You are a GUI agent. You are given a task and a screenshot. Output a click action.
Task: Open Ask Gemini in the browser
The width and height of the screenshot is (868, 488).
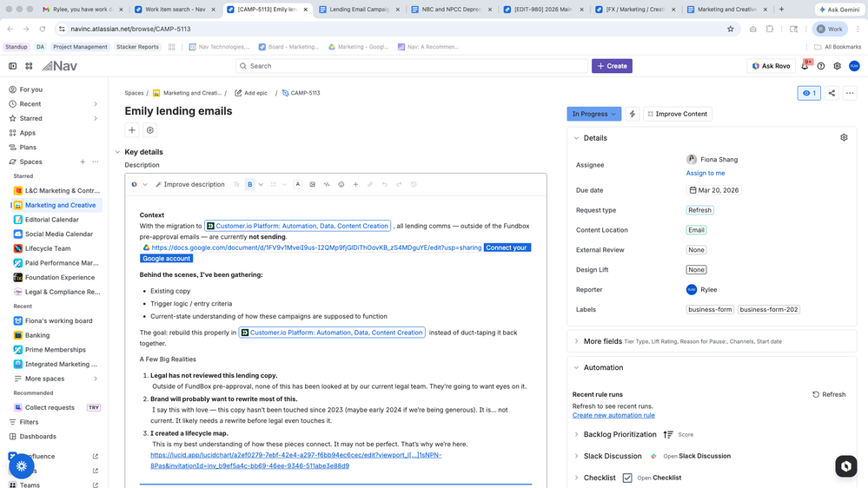[x=839, y=10]
